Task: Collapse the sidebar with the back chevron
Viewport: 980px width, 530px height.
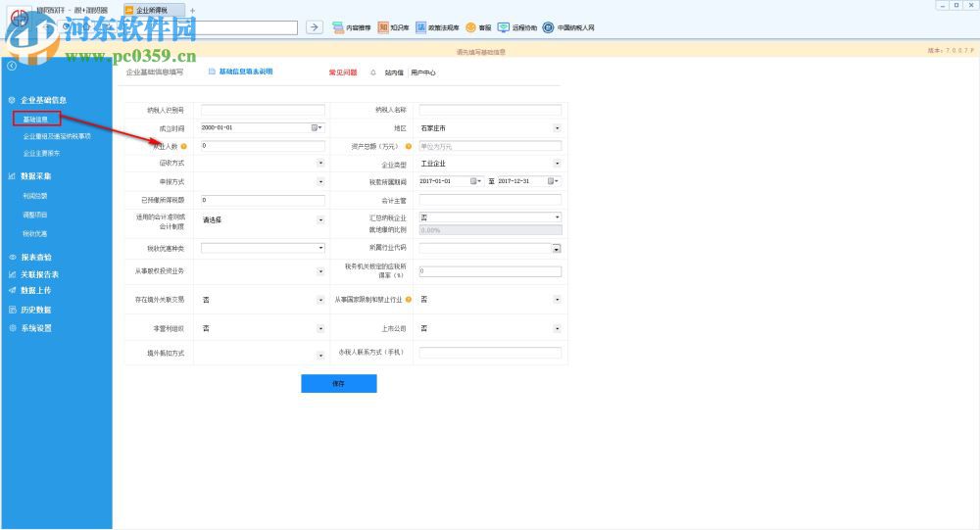Action: tap(11, 66)
